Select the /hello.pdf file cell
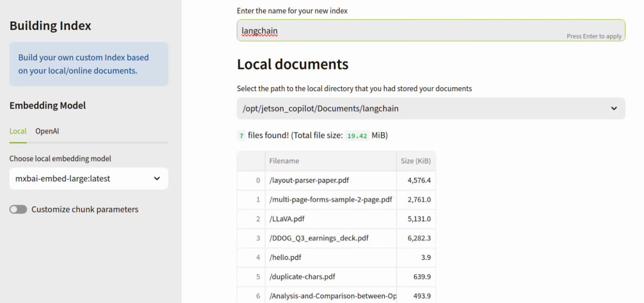The width and height of the screenshot is (644, 303). click(x=330, y=258)
